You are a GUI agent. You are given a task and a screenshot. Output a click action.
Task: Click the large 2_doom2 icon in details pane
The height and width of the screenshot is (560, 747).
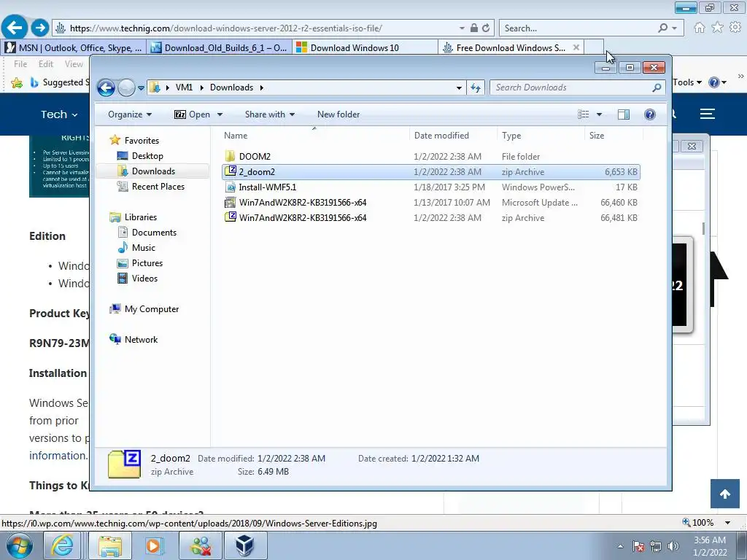pyautogui.click(x=124, y=464)
